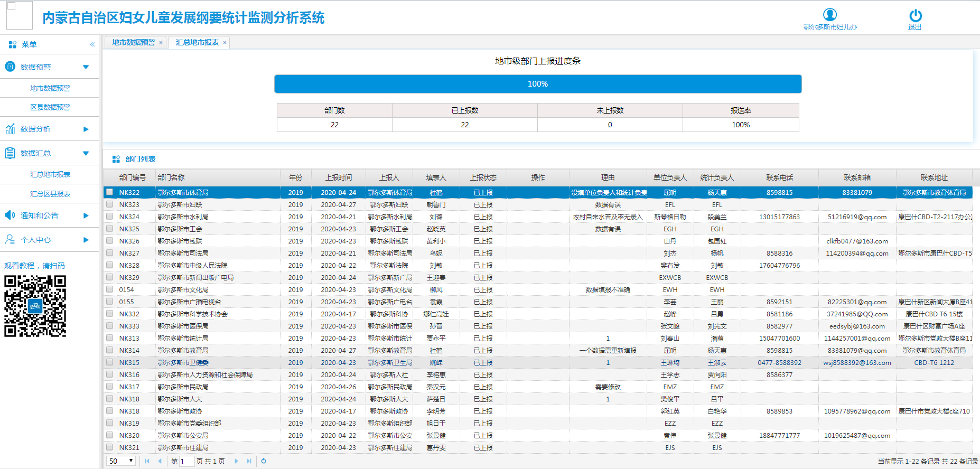Image resolution: width=980 pixels, height=469 pixels.
Task: Click the user account icon 鄂尔多斯市妇儿办
Action: coord(829,14)
